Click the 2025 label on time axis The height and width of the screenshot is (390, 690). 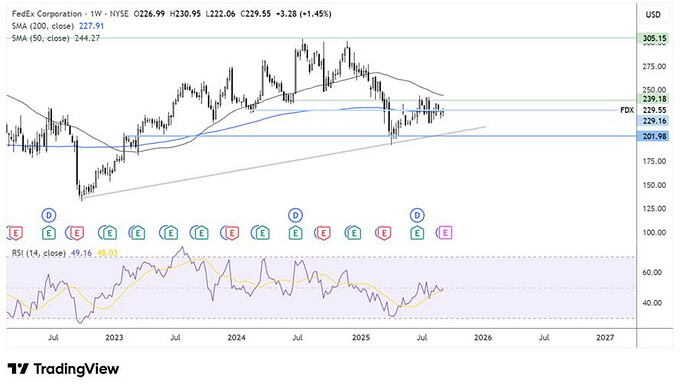tap(361, 338)
